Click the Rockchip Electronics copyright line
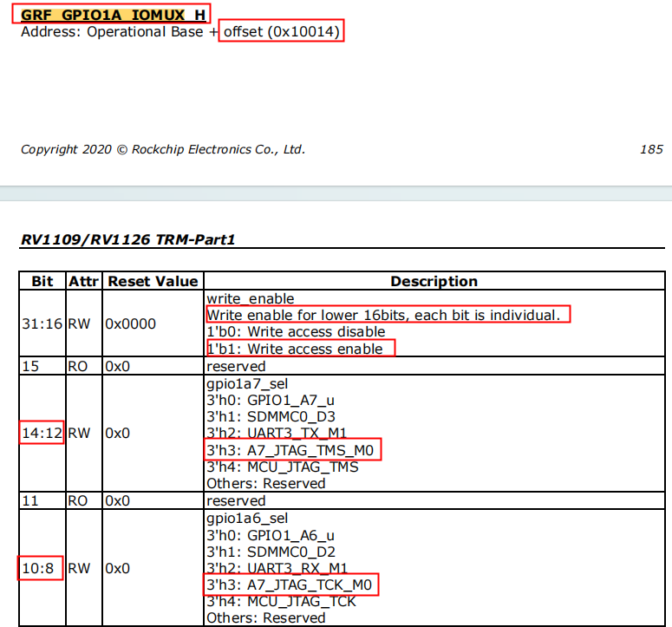 [163, 149]
